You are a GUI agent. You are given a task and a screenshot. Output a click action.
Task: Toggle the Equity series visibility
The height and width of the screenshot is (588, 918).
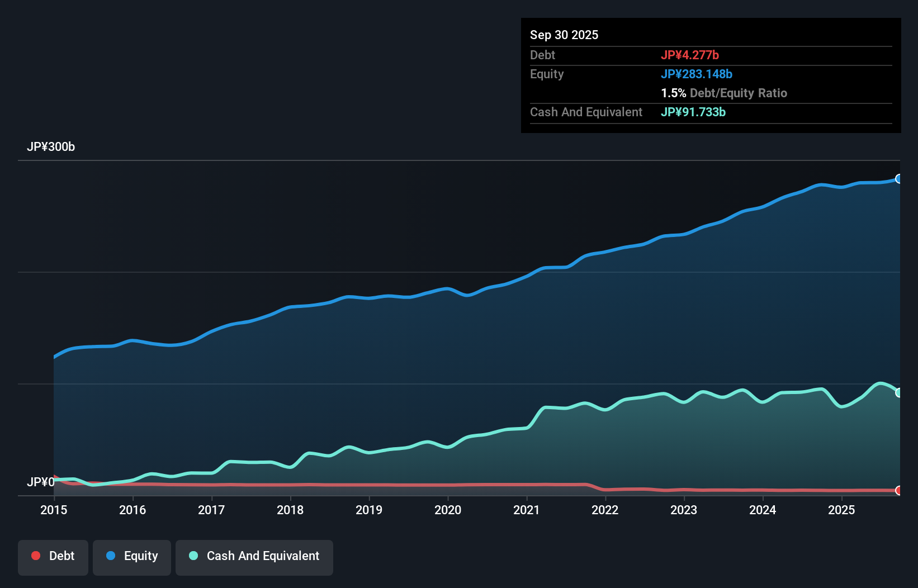tap(131, 557)
